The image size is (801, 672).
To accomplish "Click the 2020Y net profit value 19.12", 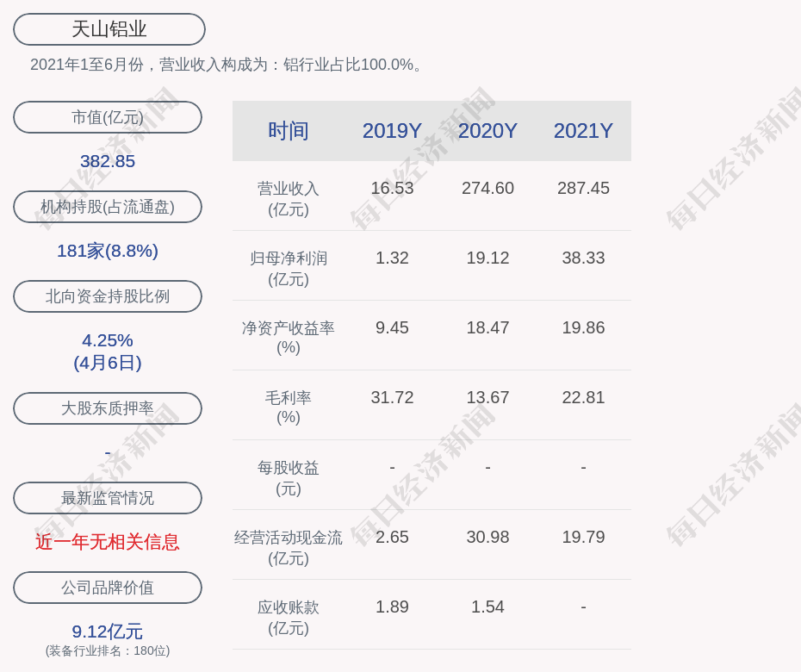I will (487, 258).
